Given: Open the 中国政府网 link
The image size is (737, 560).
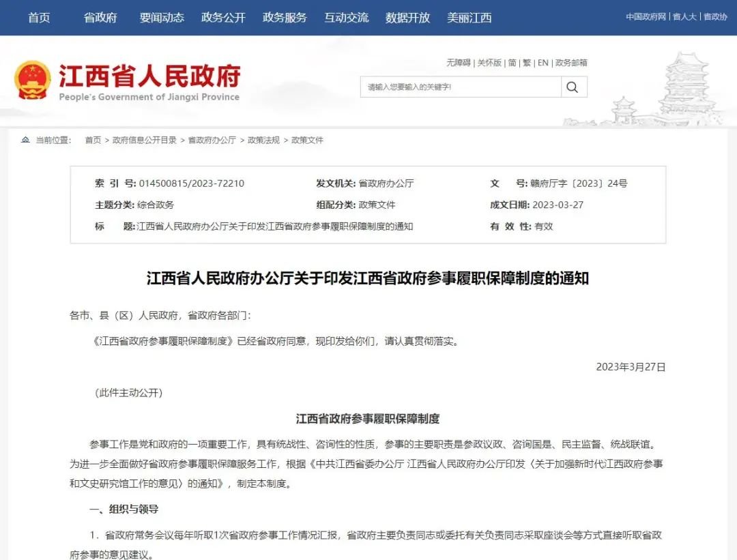Looking at the screenshot, I should (646, 17).
